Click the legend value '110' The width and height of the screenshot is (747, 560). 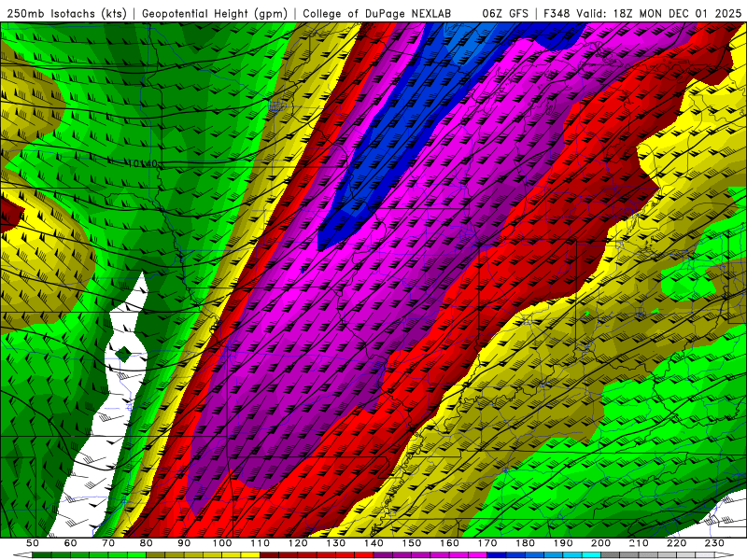pos(260,543)
